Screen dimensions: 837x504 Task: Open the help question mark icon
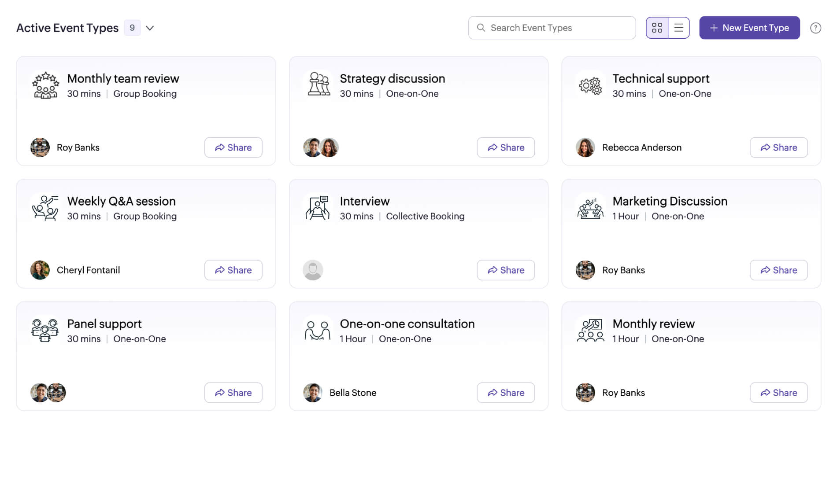815,28
